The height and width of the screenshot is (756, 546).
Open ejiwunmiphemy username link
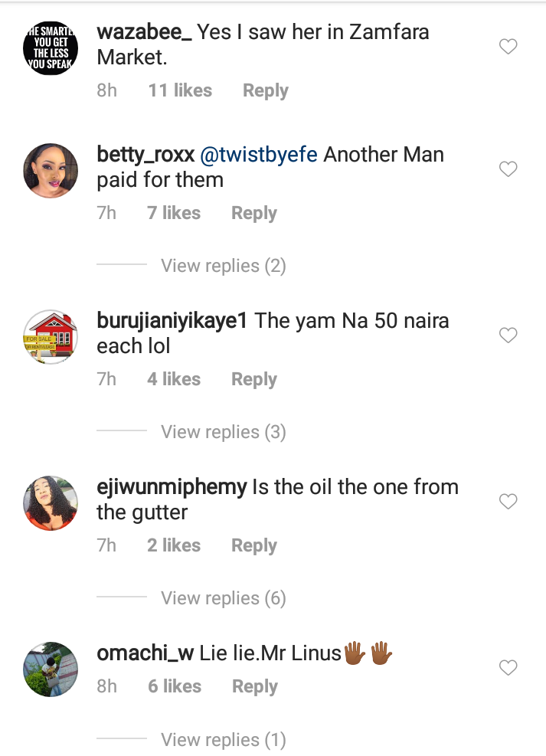pyautogui.click(x=172, y=487)
